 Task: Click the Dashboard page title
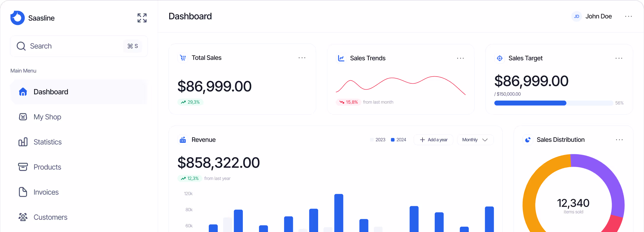[x=190, y=16]
